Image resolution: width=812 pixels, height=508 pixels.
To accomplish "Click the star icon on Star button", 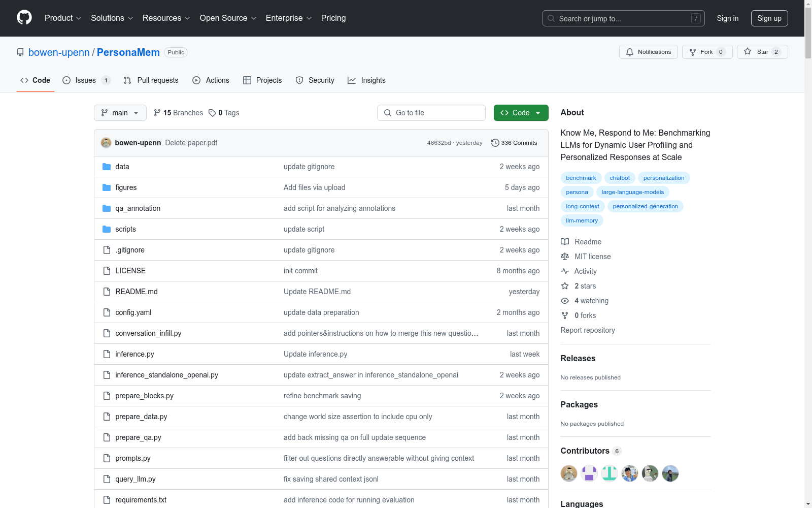I will (x=748, y=51).
